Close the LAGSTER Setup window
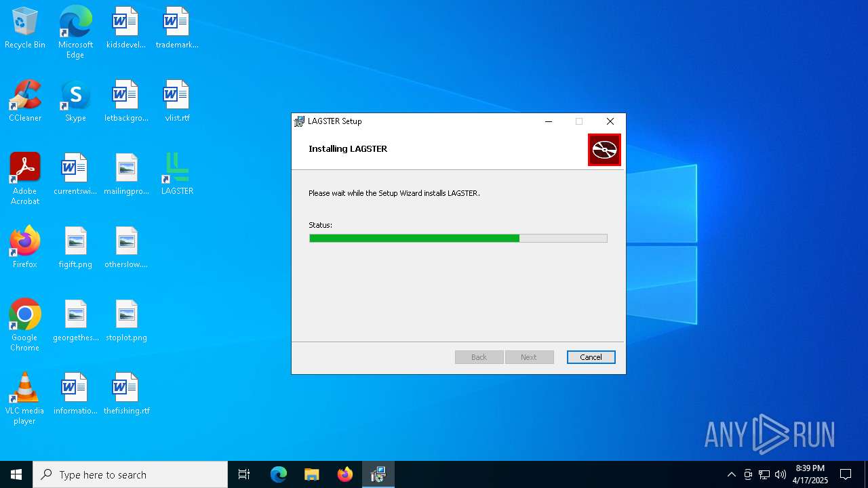Viewport: 868px width, 488px height. [x=610, y=121]
